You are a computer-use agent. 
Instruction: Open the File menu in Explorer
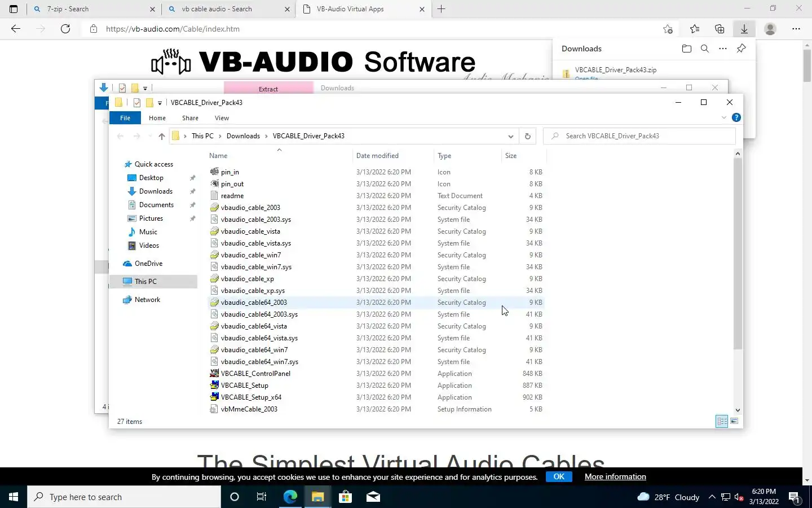tap(125, 118)
